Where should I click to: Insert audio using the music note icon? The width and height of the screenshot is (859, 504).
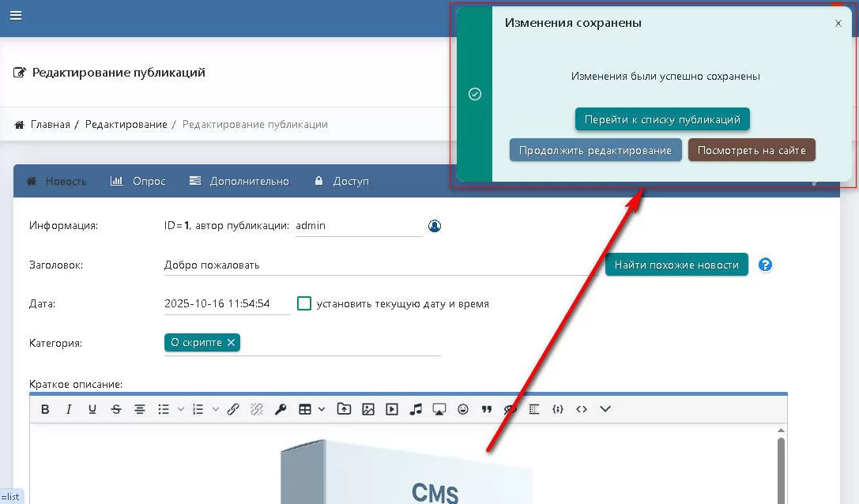(x=416, y=409)
